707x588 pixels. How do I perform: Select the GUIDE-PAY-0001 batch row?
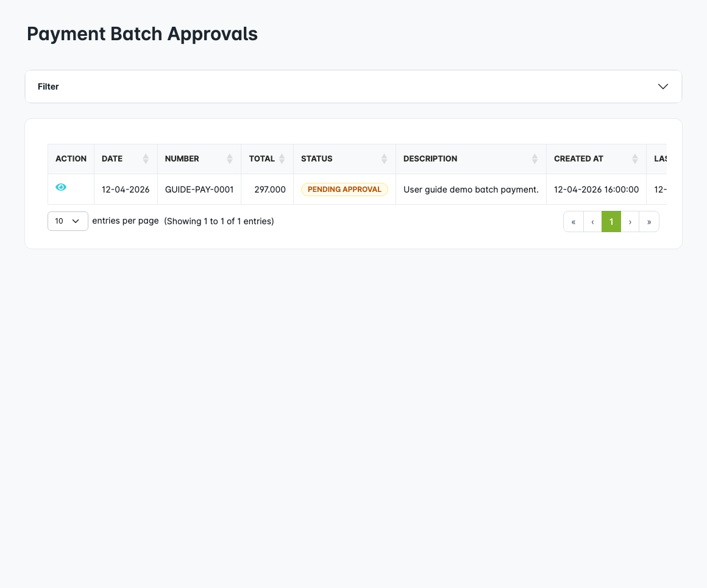(199, 189)
